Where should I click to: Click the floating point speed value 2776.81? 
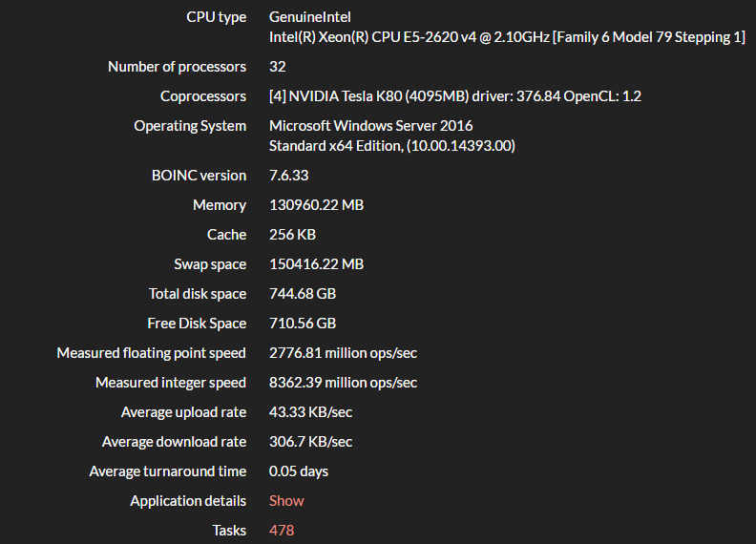point(343,353)
